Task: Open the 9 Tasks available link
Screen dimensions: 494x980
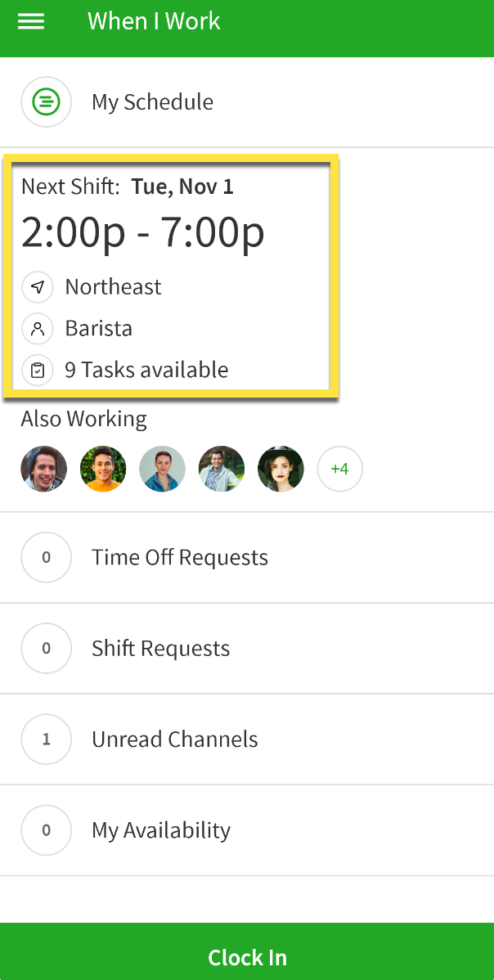Action: click(x=146, y=370)
